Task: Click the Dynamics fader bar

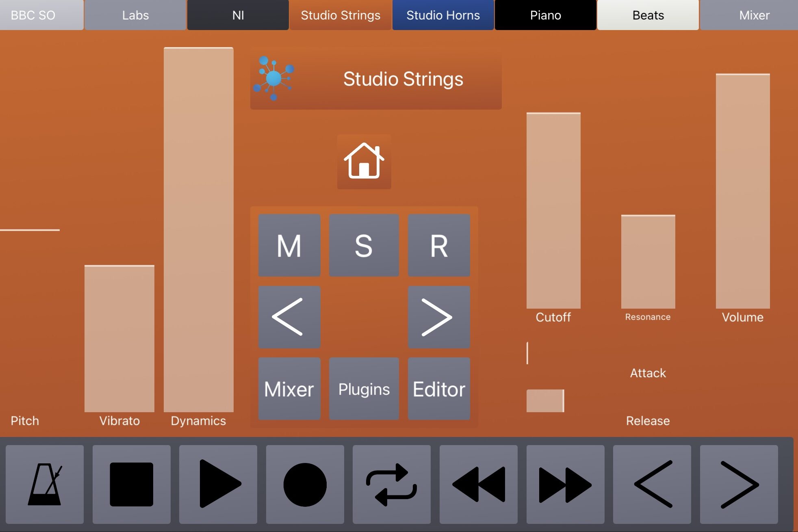Action: (198, 230)
